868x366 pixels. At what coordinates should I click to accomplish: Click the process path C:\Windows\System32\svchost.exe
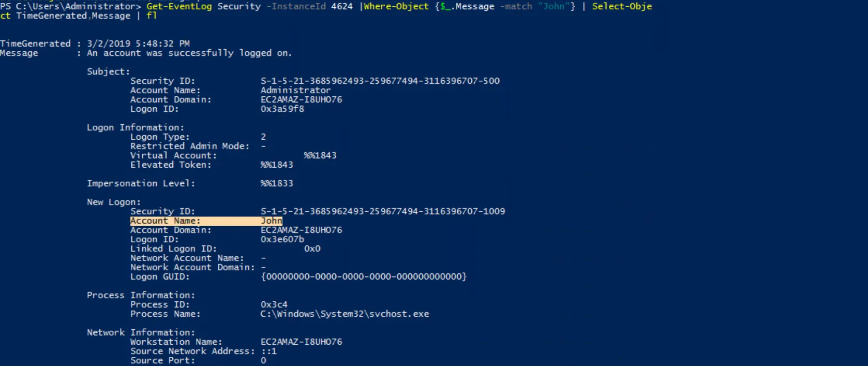(345, 314)
